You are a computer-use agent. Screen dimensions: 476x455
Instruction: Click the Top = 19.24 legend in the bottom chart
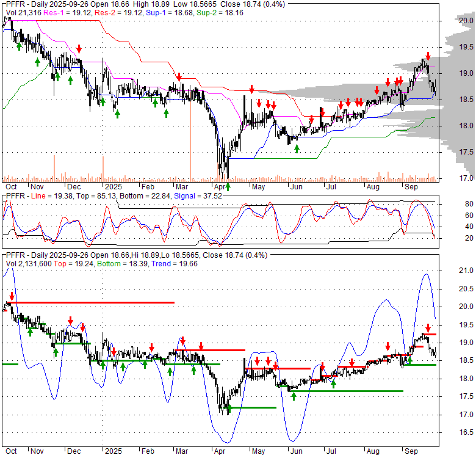coord(73,264)
